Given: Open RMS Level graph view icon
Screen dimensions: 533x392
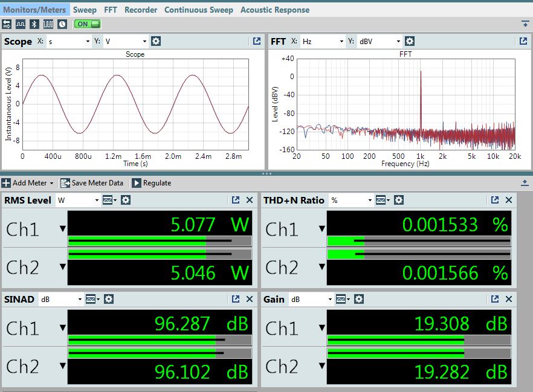Looking at the screenshot, I should pyautogui.click(x=109, y=200).
